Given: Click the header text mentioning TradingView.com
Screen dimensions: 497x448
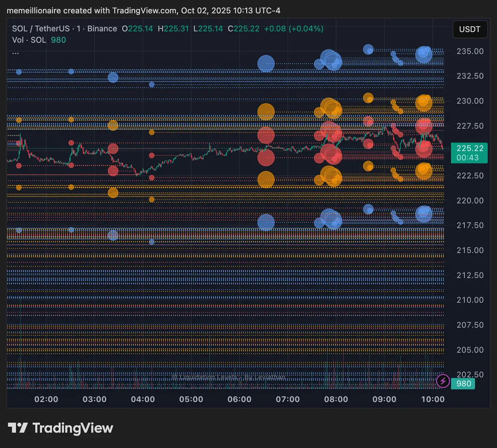Looking at the screenshot, I should [x=143, y=10].
